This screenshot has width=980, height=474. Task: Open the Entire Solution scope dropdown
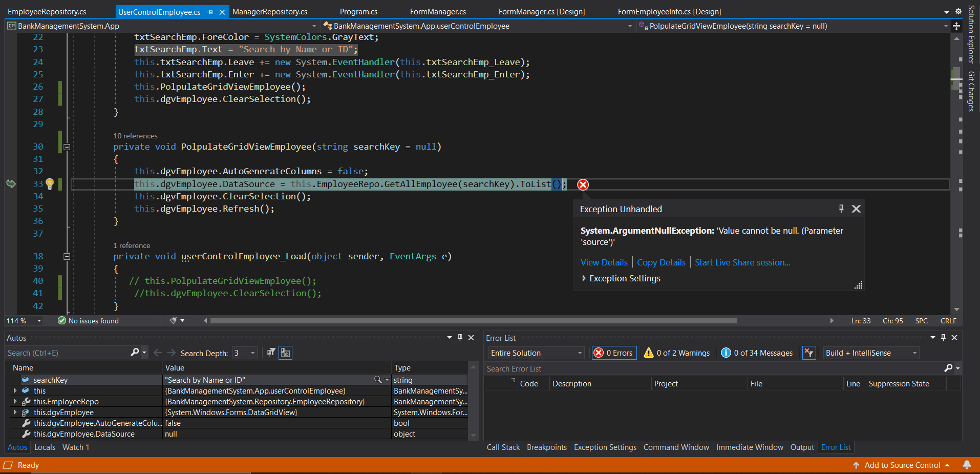click(536, 353)
